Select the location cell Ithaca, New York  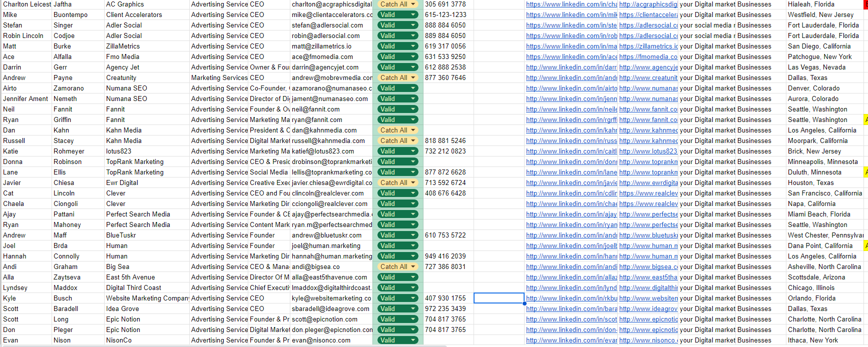click(825, 340)
